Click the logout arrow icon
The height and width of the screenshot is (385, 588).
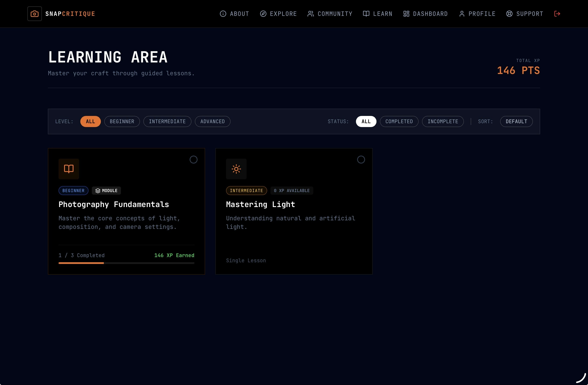pos(557,14)
